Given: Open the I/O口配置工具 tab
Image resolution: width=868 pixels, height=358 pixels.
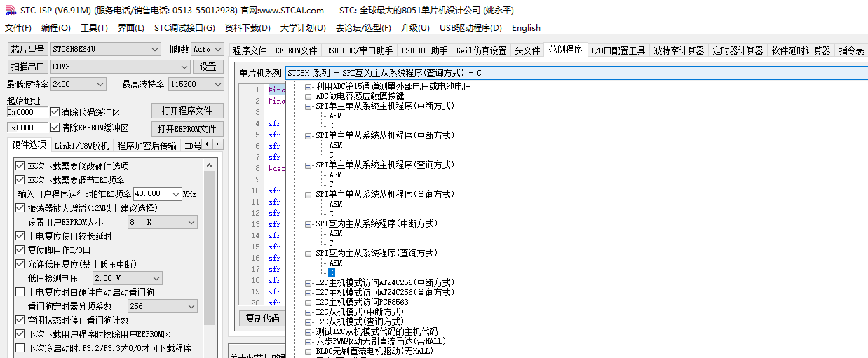Looking at the screenshot, I should (x=618, y=50).
